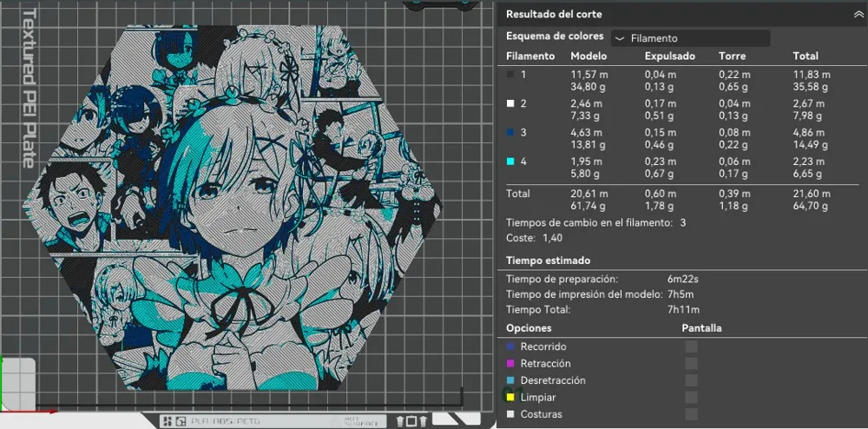Toggle the Desretracción display checkbox
This screenshot has height=429, width=868.
[x=692, y=380]
